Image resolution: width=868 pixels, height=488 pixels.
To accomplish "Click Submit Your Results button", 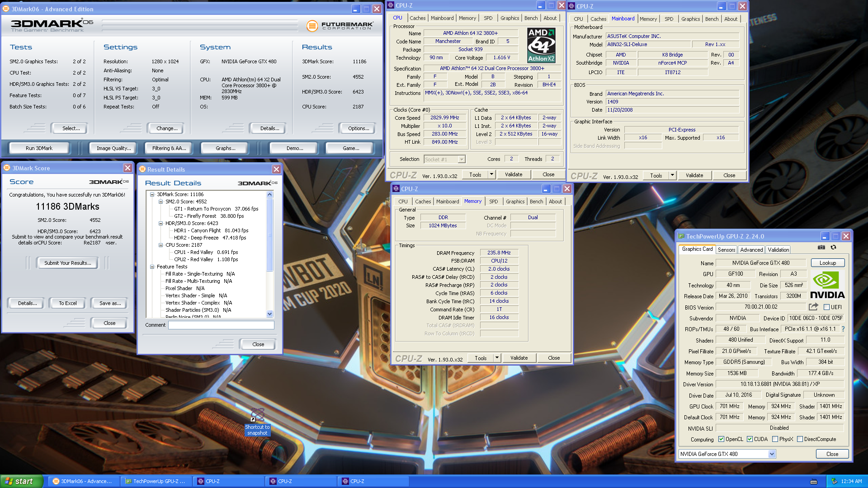I will pyautogui.click(x=67, y=263).
